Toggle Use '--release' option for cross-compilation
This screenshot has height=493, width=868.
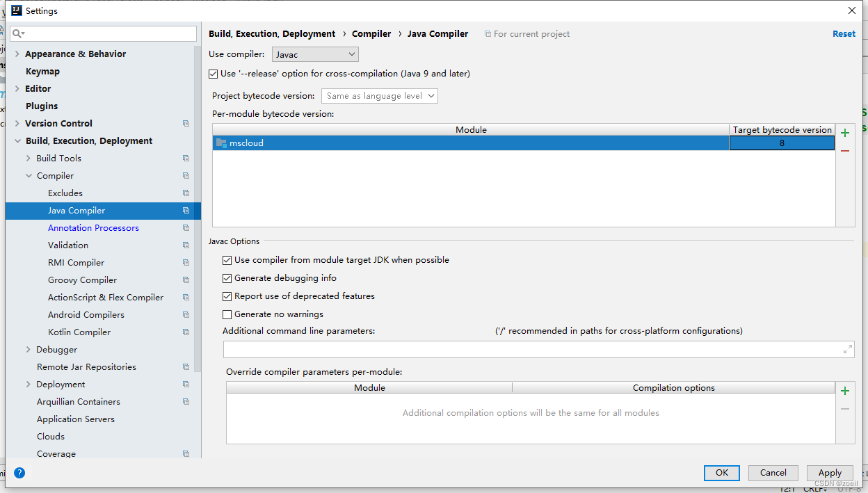(x=213, y=74)
